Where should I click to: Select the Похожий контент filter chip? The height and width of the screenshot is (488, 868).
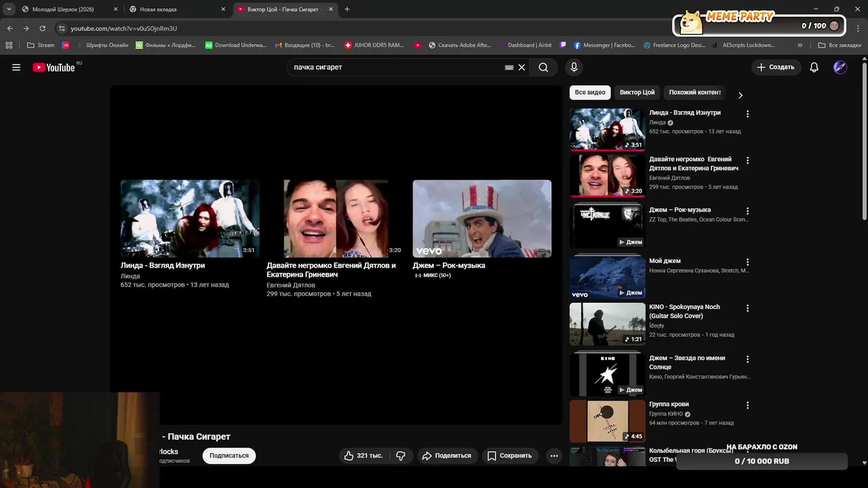[695, 92]
